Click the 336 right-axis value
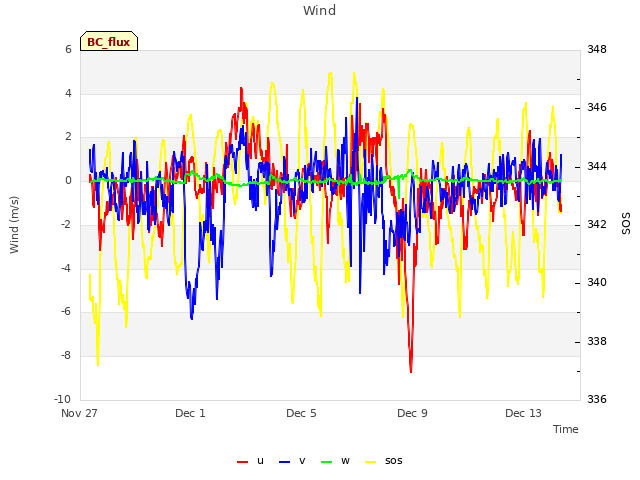The width and height of the screenshot is (640, 480). (597, 399)
